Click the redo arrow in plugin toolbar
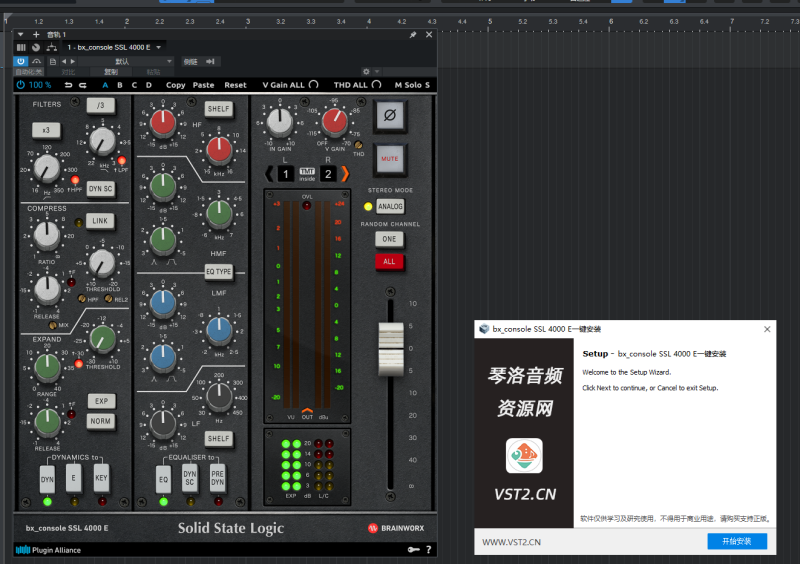Image resolution: width=800 pixels, height=564 pixels. [x=83, y=85]
